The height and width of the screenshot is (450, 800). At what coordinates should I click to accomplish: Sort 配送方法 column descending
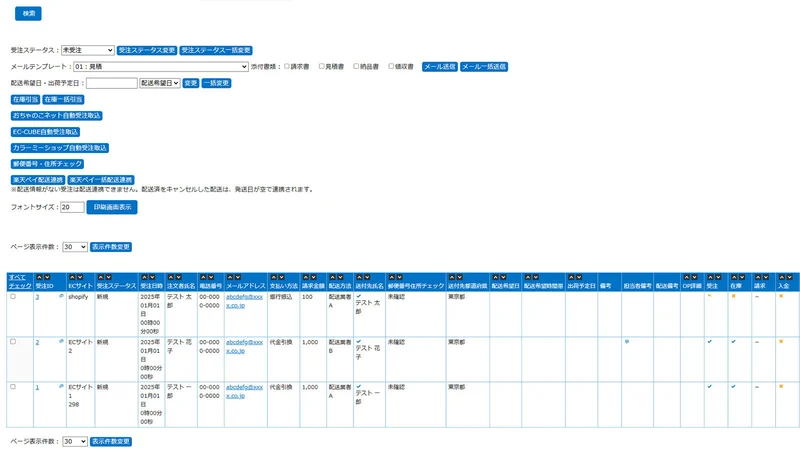click(340, 277)
